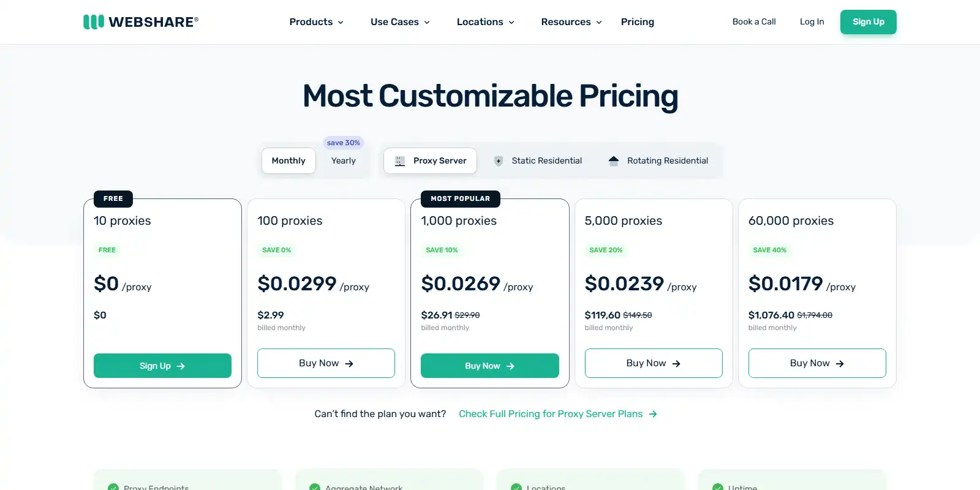
Task: Select Monthly billing option
Action: coord(288,161)
